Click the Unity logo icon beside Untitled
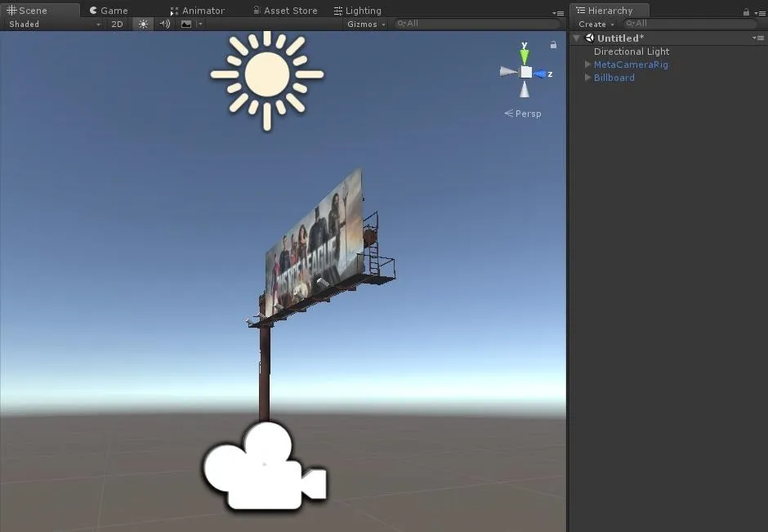This screenshot has width=768, height=532. coord(590,38)
